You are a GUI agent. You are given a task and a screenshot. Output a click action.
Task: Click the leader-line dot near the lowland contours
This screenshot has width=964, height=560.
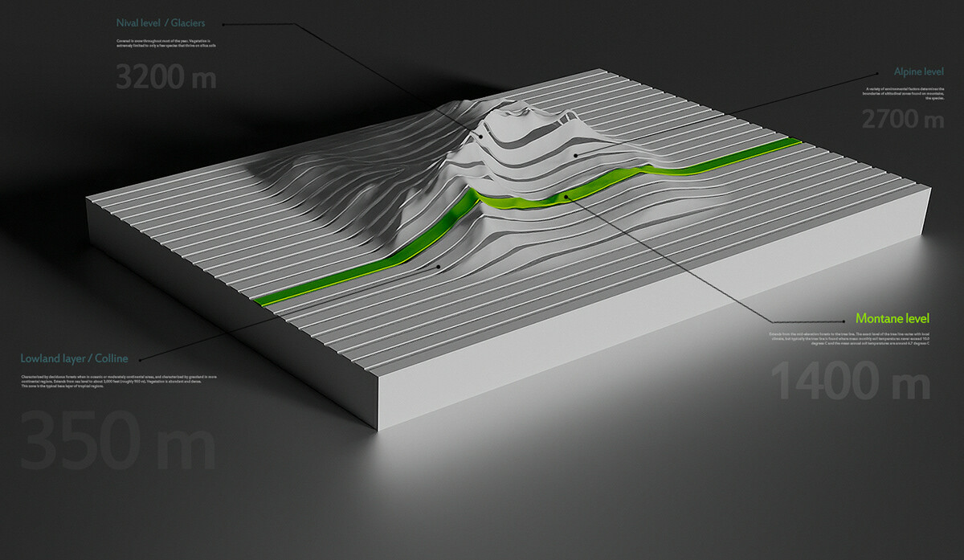(x=440, y=266)
